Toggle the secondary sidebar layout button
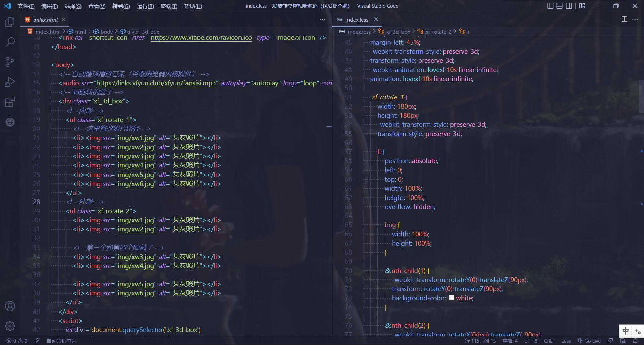 pos(569,6)
